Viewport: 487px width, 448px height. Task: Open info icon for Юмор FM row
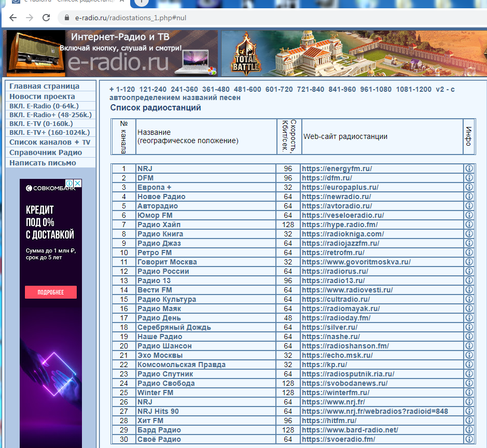click(x=469, y=215)
